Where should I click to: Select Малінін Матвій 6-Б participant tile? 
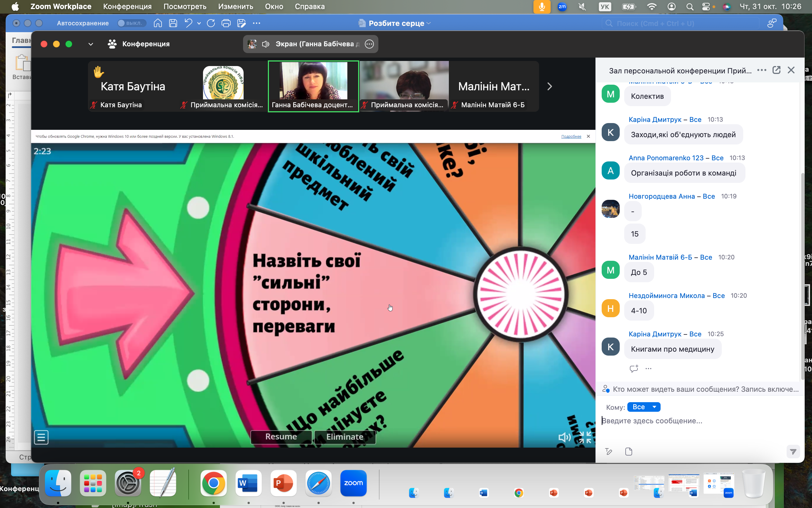(x=494, y=86)
